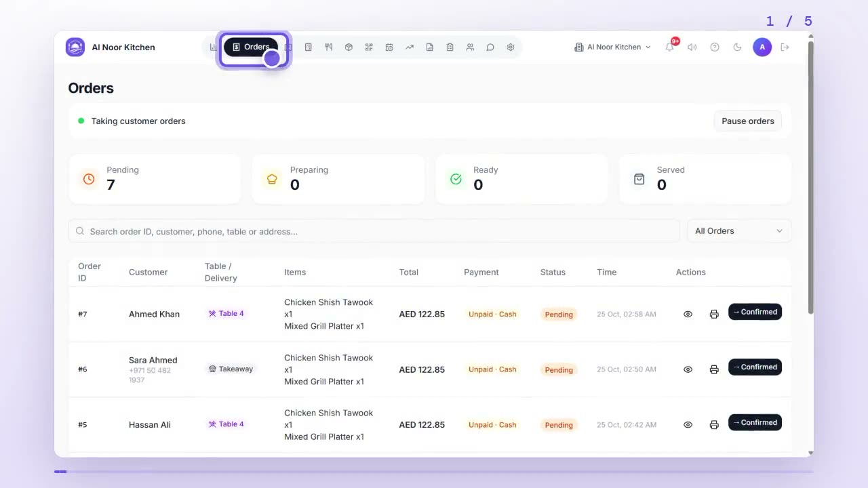Open the QR codes icon in the navigation

(x=369, y=47)
